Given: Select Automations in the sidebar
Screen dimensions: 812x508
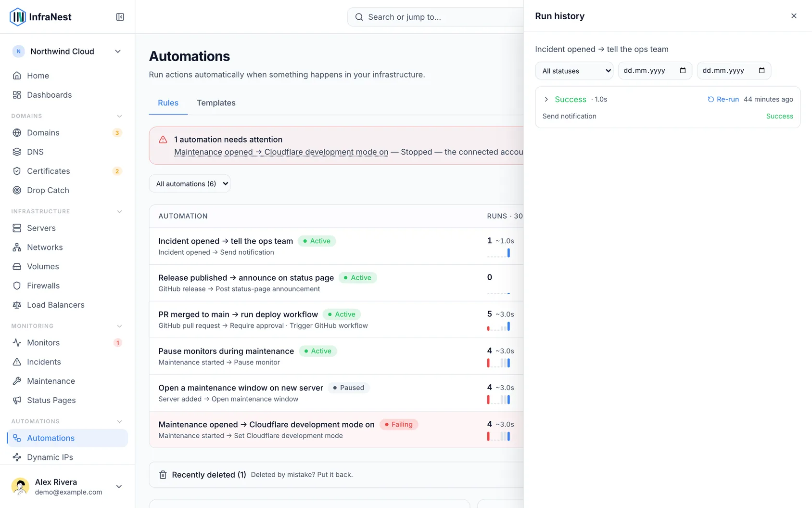Looking at the screenshot, I should tap(67, 438).
